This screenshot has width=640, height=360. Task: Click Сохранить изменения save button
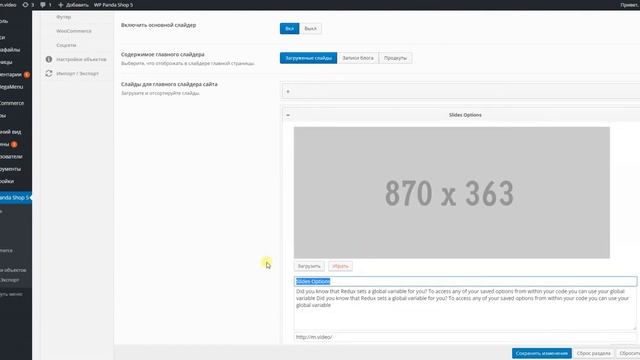tap(542, 353)
